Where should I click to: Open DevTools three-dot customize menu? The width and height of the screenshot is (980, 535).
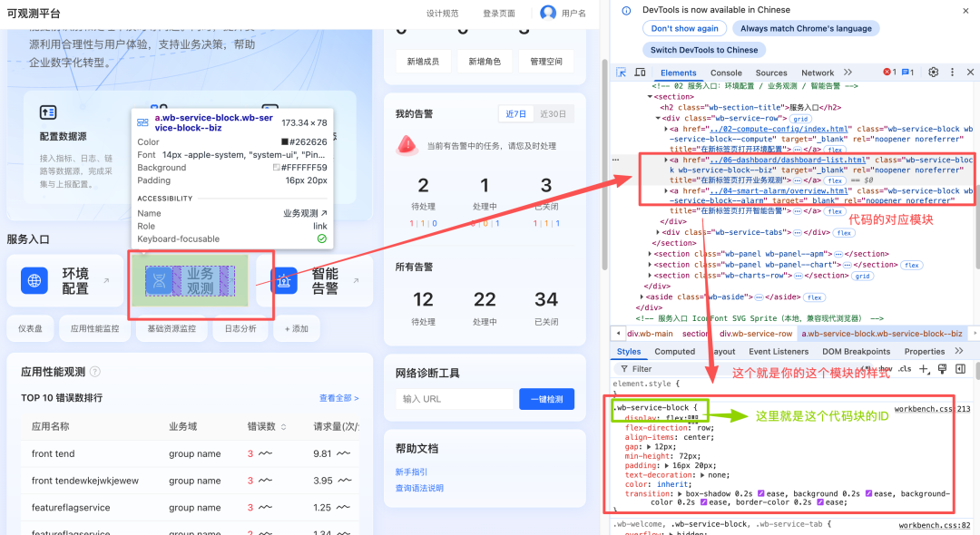[x=952, y=73]
